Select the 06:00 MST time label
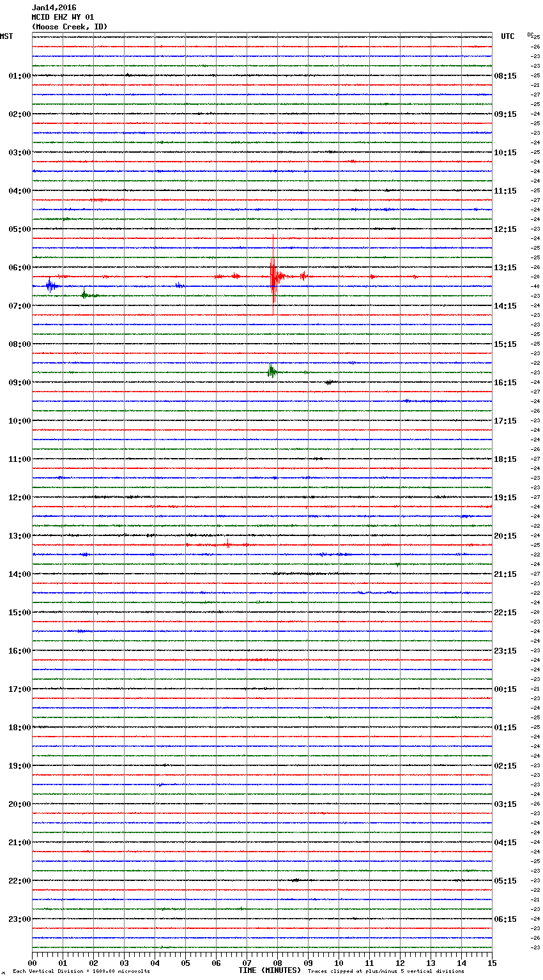 tap(20, 268)
